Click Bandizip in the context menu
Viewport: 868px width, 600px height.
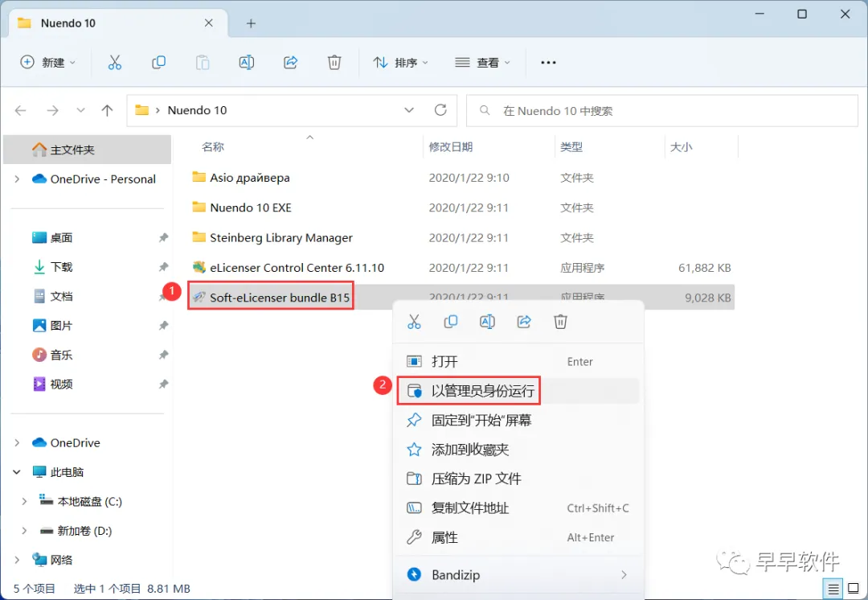(518, 575)
